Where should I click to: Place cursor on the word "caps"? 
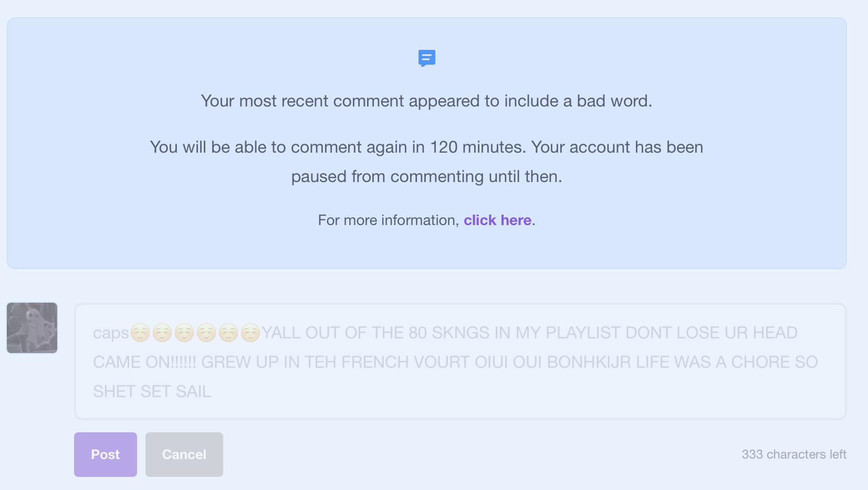click(x=111, y=333)
